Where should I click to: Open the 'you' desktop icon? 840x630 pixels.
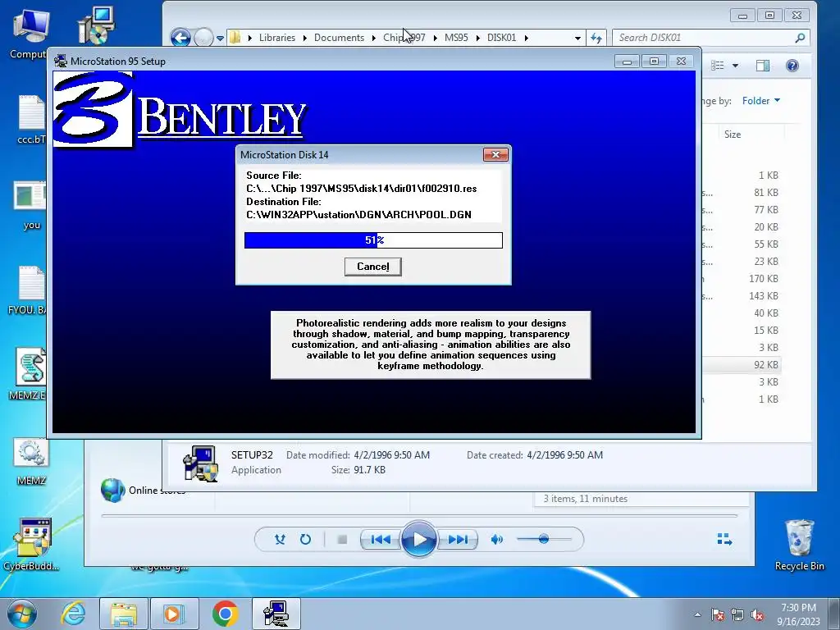tap(30, 205)
